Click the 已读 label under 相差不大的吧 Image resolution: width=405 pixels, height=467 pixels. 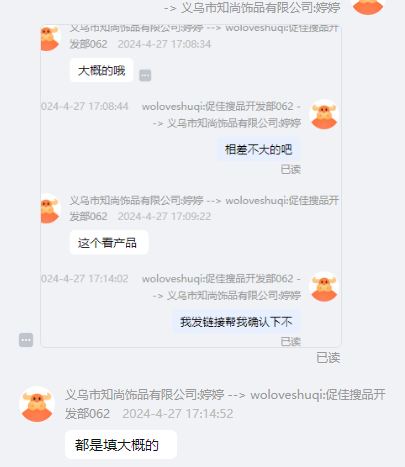tap(291, 169)
